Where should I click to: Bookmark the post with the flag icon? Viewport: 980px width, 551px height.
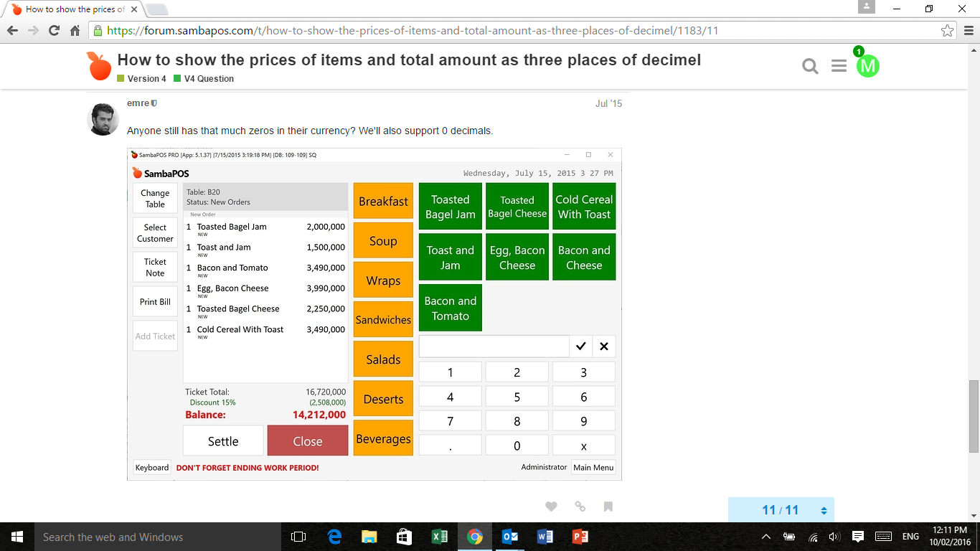608,507
